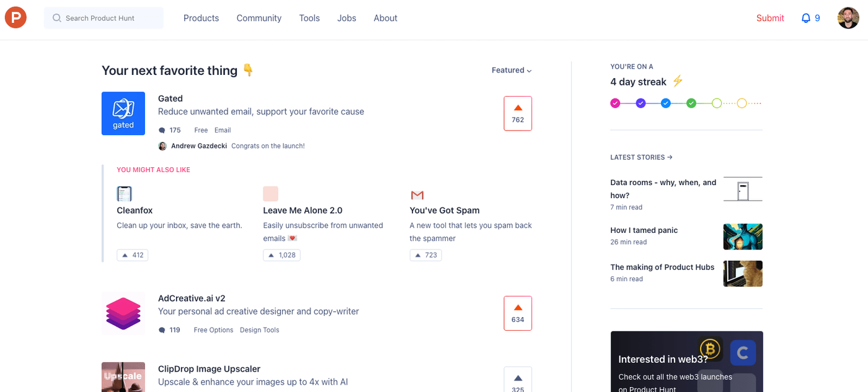Open the Cleanfox product name

coord(135,211)
